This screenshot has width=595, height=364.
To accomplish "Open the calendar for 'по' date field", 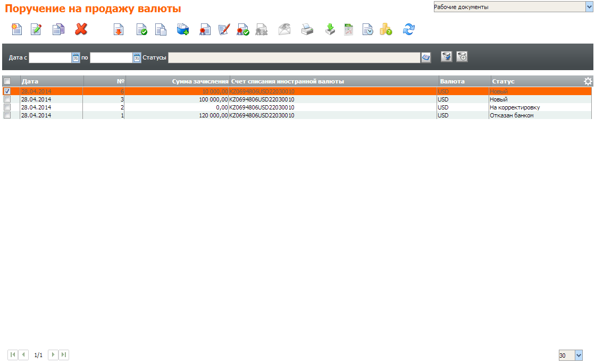I will (x=137, y=57).
